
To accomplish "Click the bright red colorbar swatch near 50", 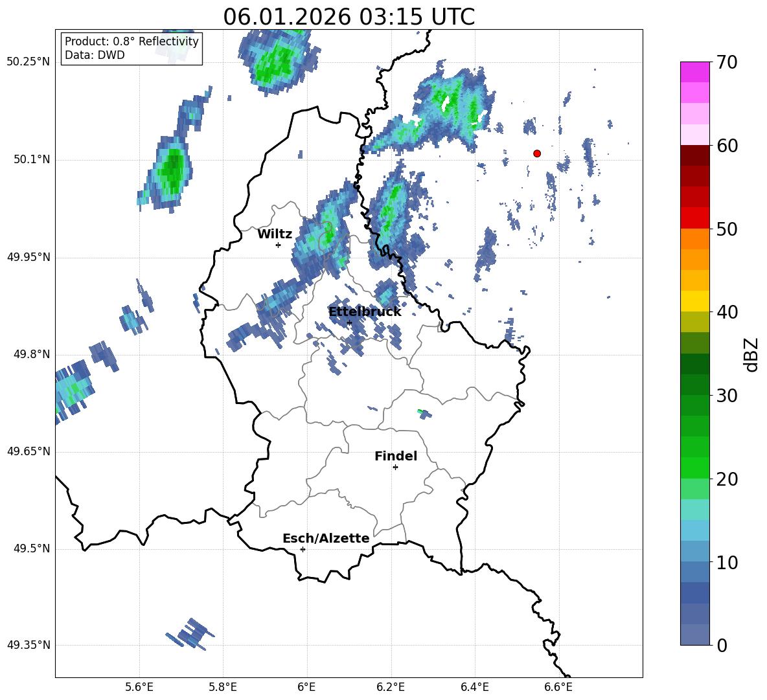I will click(694, 218).
